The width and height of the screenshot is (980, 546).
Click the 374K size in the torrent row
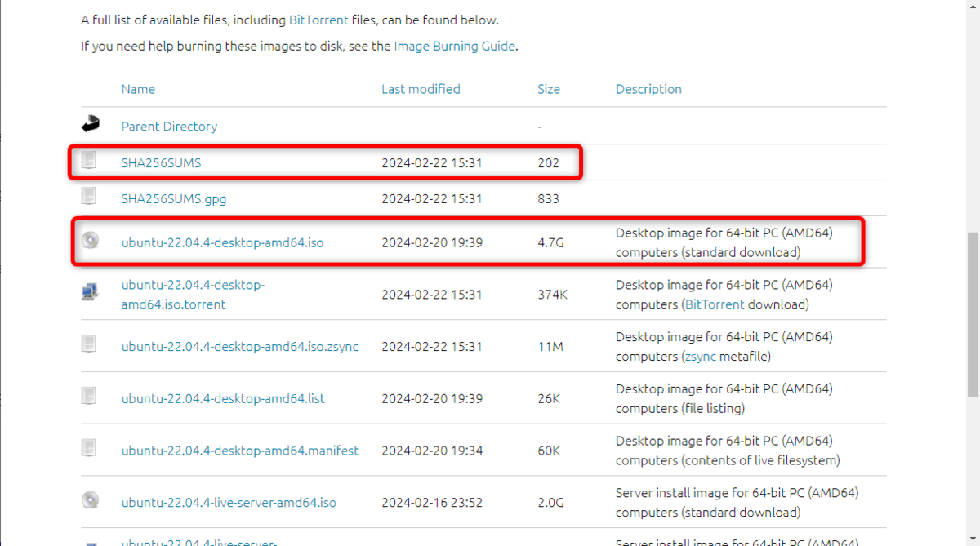tap(552, 295)
